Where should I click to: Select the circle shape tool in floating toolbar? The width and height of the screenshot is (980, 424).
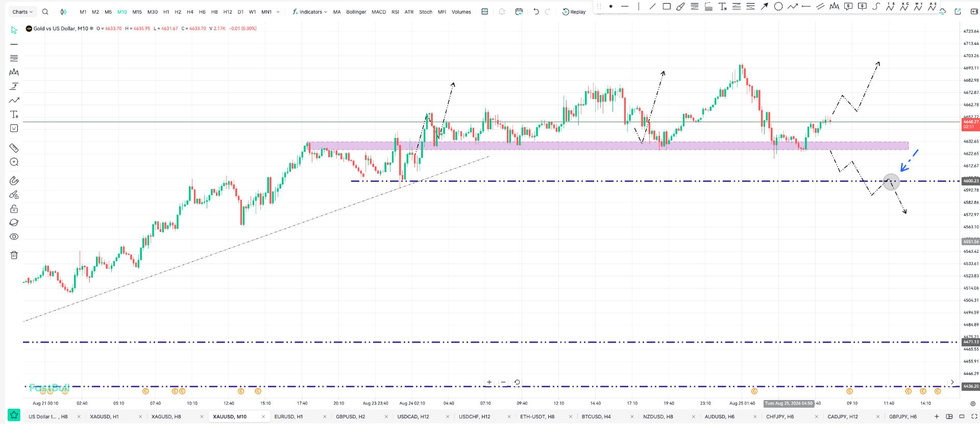(778, 7)
